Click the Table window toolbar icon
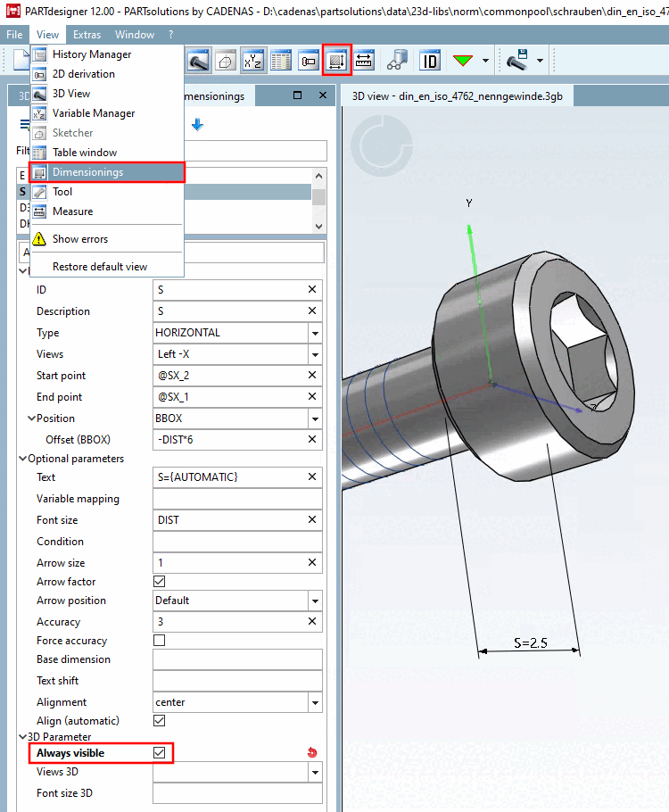Viewport: 669px width, 812px height. click(281, 61)
